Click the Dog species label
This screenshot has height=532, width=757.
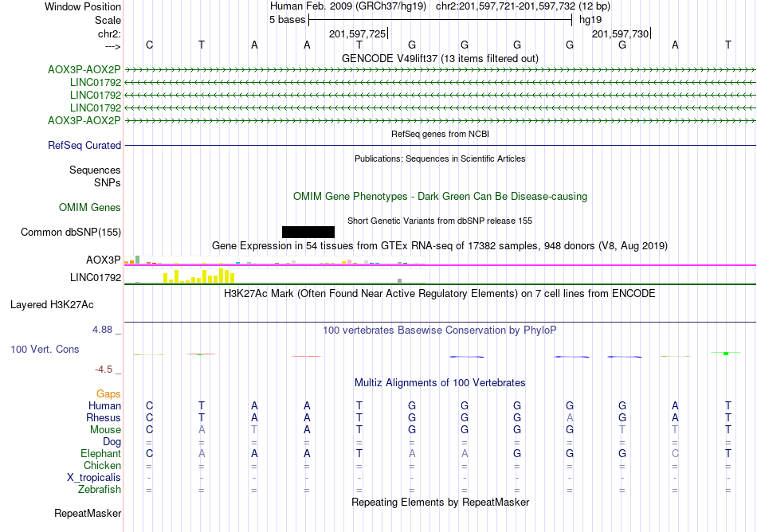click(112, 442)
